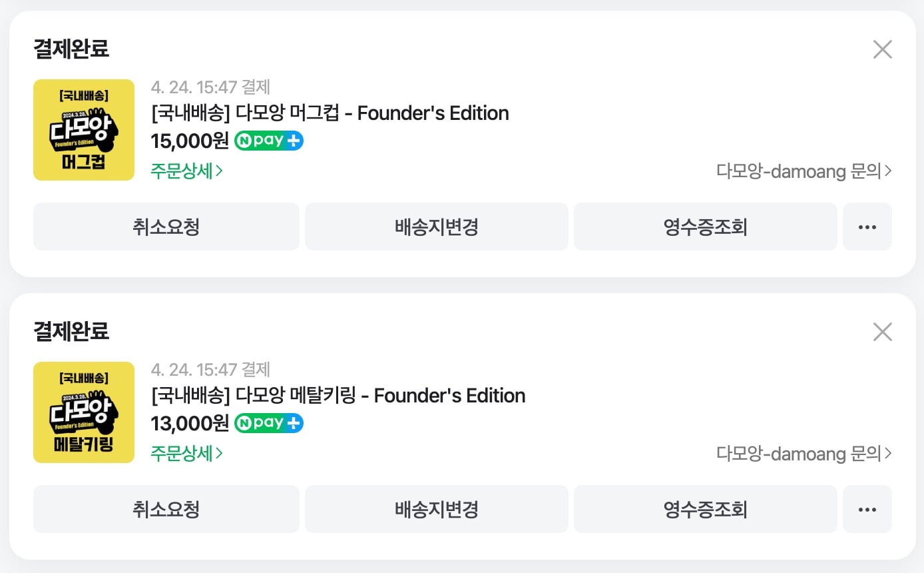Click the Npay plus badge beside 15,000원
This screenshot has width=924, height=573.
(269, 141)
